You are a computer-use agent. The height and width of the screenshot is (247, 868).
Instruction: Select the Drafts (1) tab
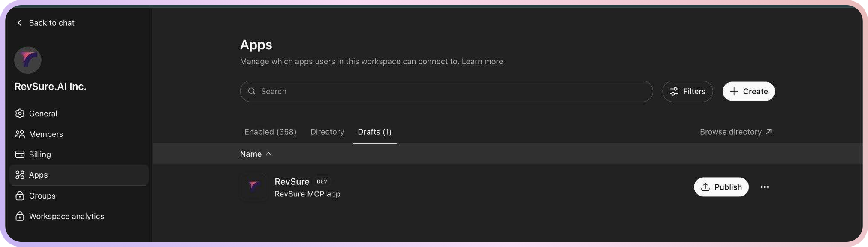374,132
